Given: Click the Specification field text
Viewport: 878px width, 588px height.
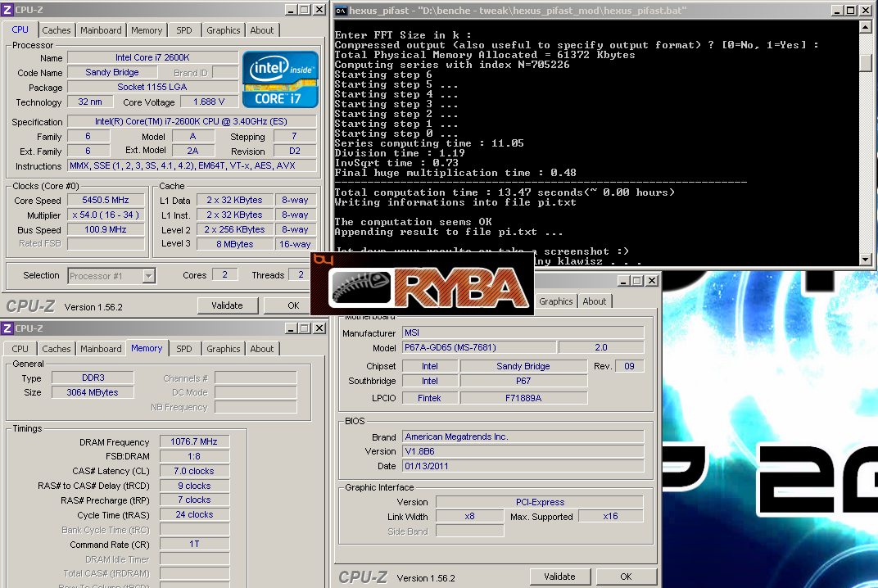Looking at the screenshot, I should click(192, 121).
